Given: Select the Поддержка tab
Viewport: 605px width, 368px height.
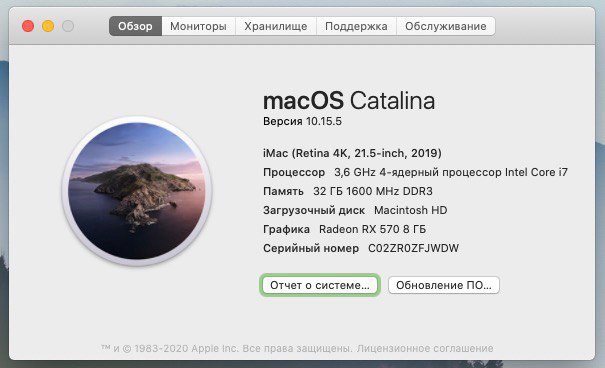Looking at the screenshot, I should [356, 26].
